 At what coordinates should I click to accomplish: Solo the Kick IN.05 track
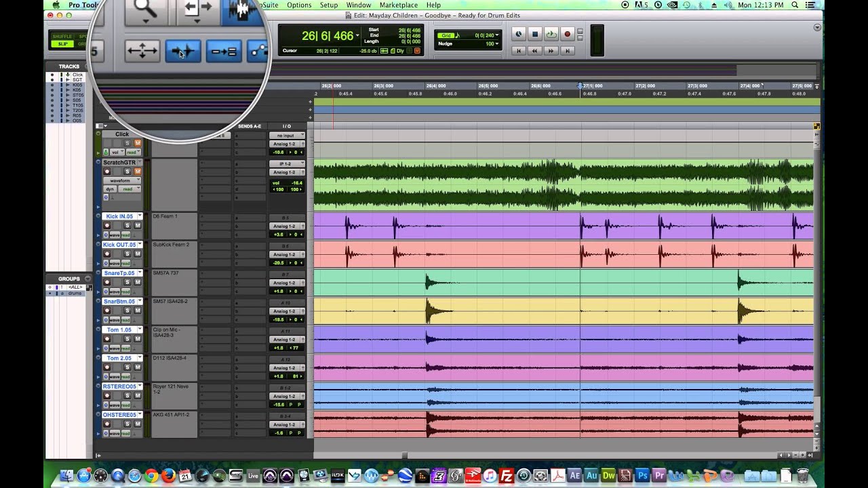pyautogui.click(x=127, y=226)
